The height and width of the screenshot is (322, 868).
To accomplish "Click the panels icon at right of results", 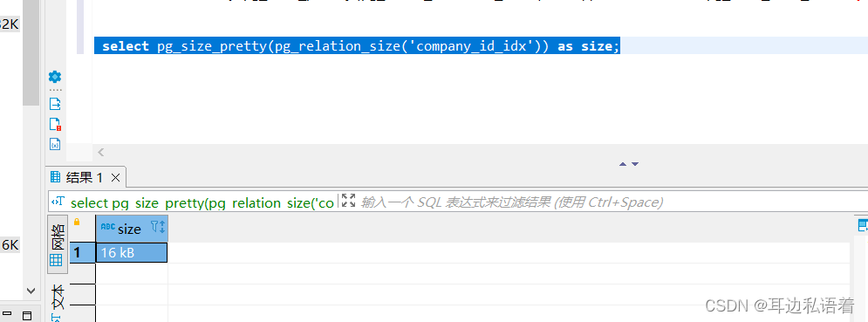I will click(863, 225).
